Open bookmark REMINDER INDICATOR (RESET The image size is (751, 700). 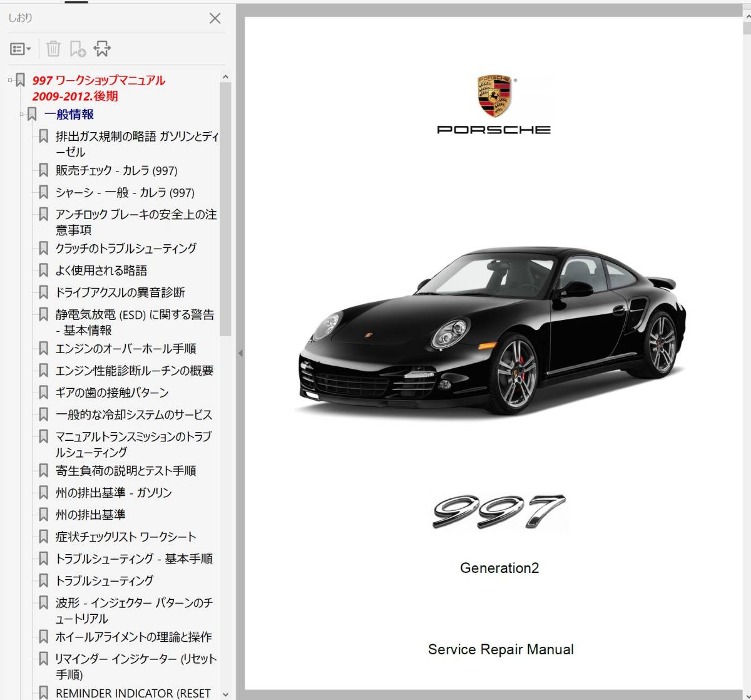[x=133, y=693]
